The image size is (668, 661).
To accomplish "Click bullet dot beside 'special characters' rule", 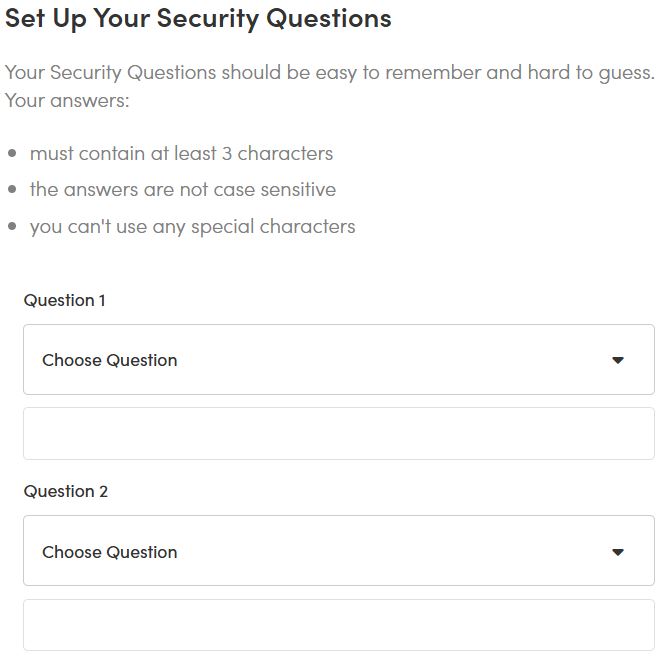I will point(12,227).
